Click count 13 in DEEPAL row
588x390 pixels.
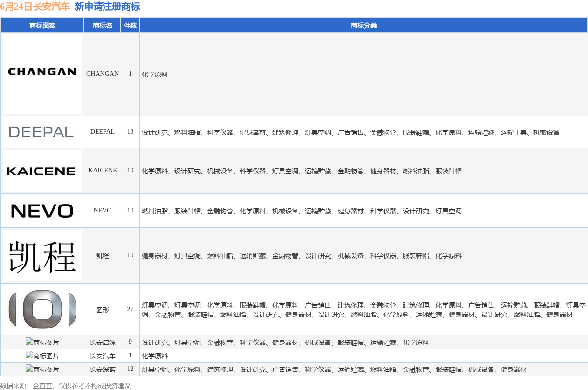130,132
